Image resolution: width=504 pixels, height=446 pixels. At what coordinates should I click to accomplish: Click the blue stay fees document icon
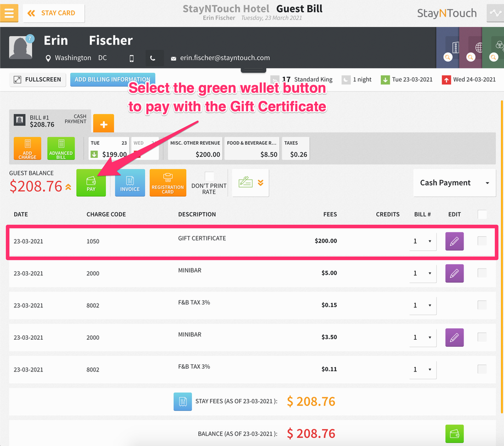coord(182,402)
